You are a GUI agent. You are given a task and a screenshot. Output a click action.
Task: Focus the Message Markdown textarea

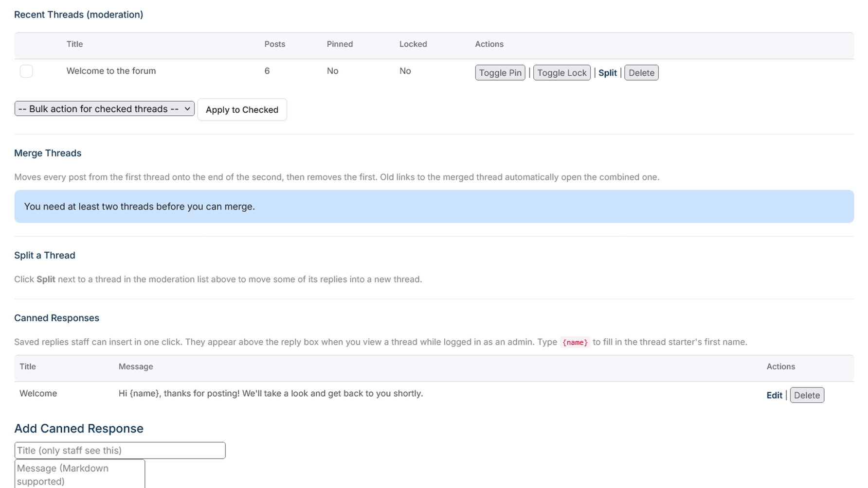point(80,474)
